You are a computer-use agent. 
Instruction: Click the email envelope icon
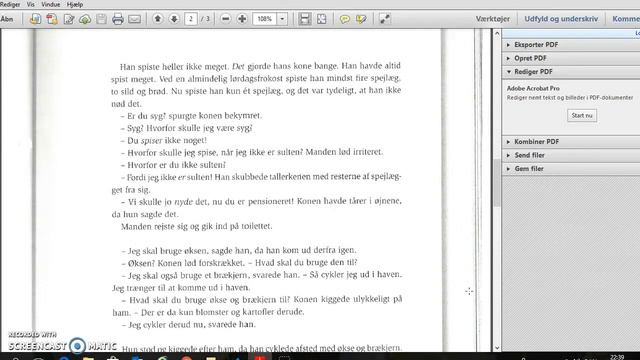pyautogui.click(x=134, y=19)
